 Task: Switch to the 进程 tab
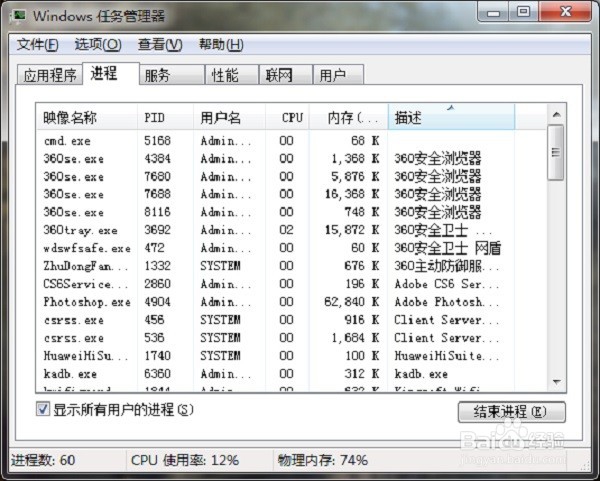coord(111,73)
